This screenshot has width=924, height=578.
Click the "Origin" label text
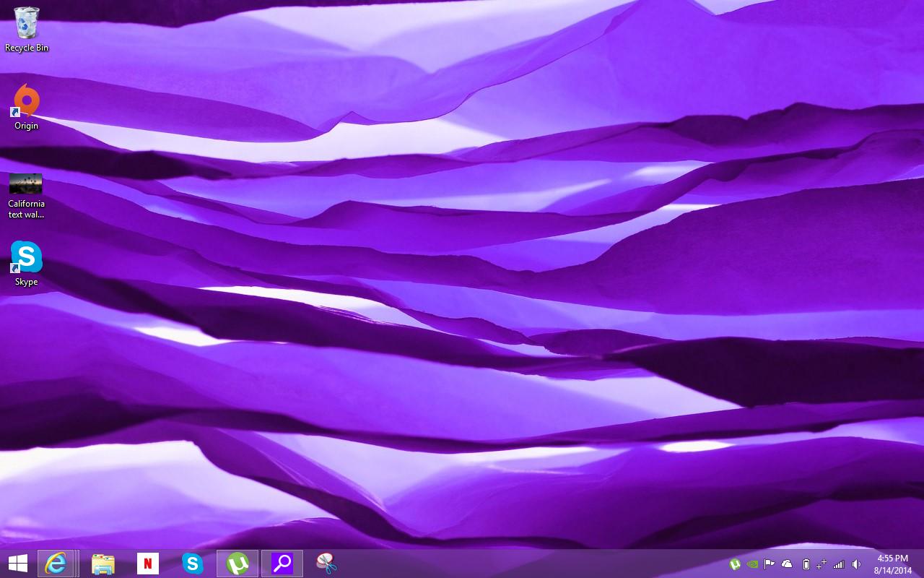click(27, 126)
